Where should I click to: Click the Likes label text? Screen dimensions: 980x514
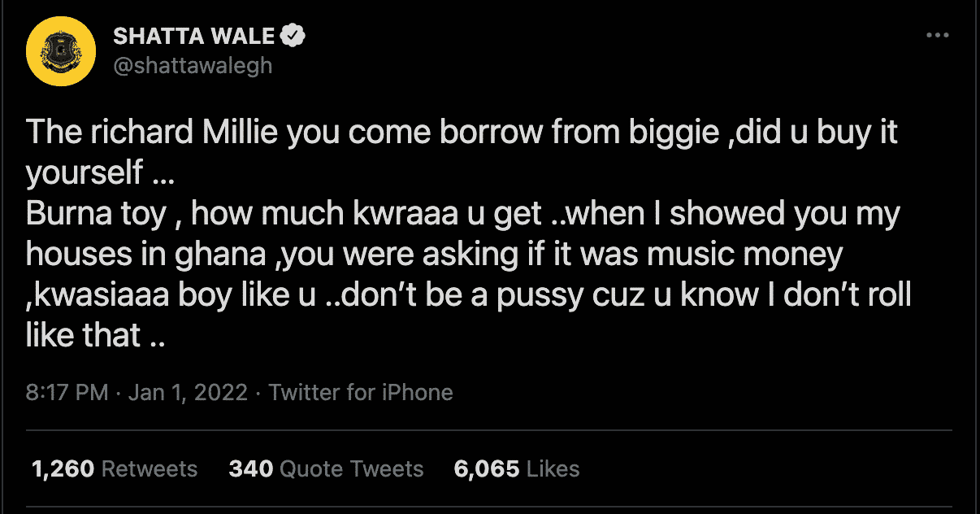(553, 469)
